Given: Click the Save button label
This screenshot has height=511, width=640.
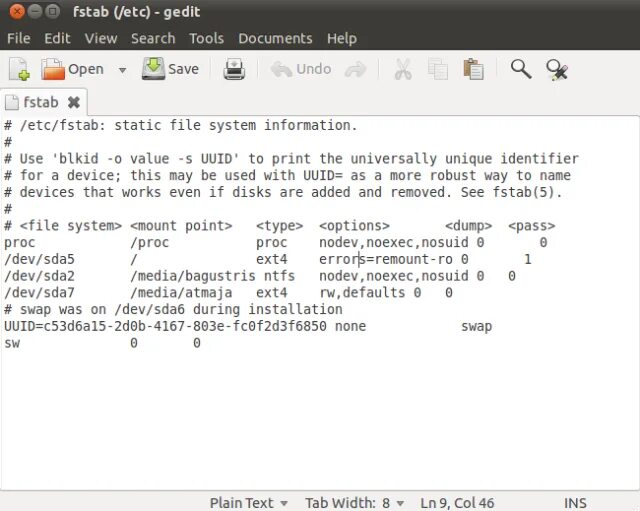Looking at the screenshot, I should [183, 69].
